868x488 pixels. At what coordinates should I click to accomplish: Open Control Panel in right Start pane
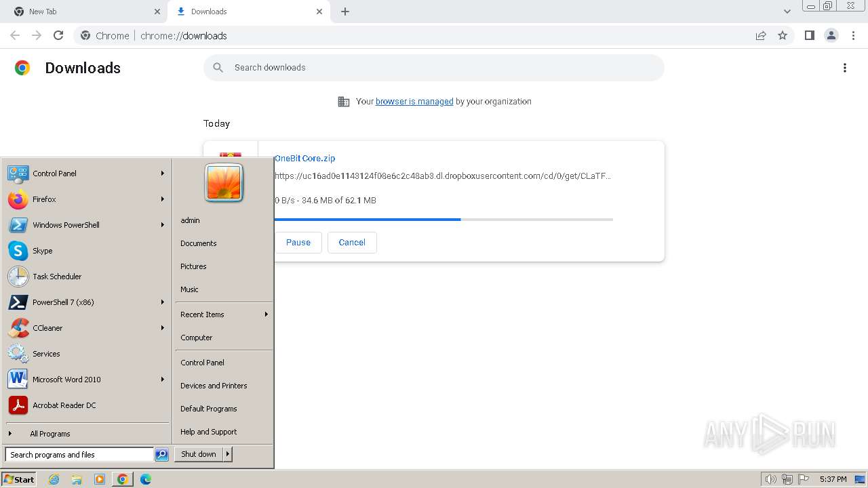pos(202,363)
